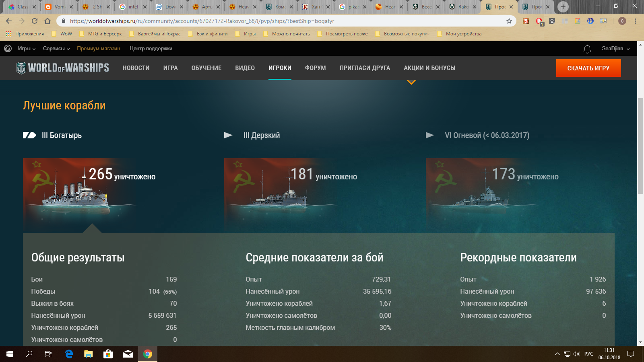Open the browser home page
Screen dimensions: 644x362
(47, 21)
